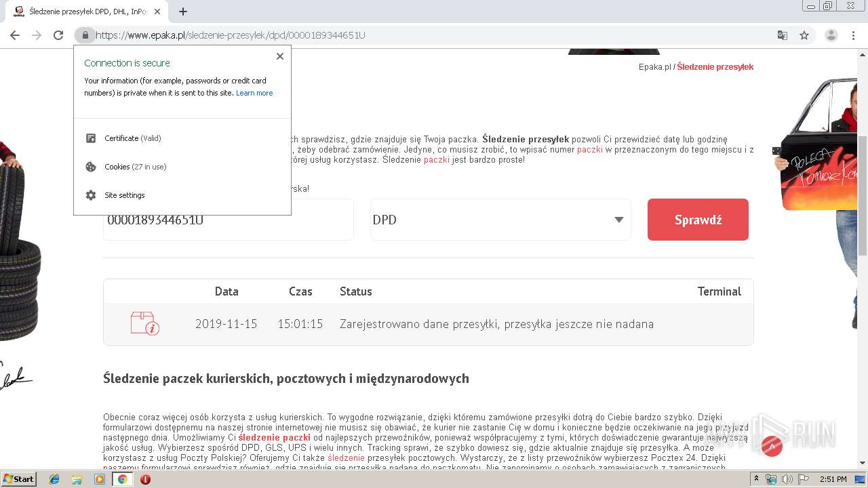Click the padlock site info icon
This screenshot has height=488, width=868.
[85, 35]
